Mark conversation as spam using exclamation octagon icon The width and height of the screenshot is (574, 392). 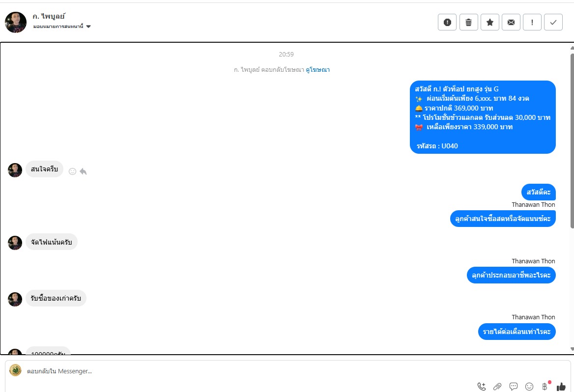coord(447,22)
